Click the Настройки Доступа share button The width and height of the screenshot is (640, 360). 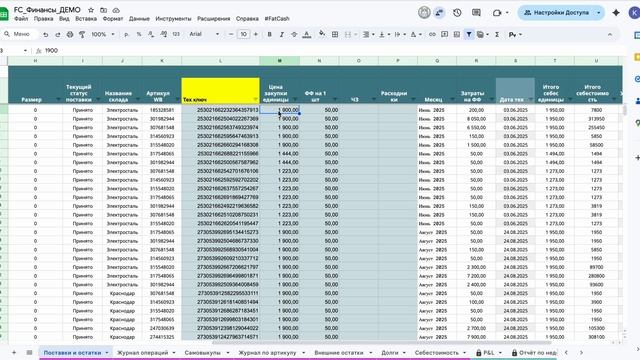pos(557,13)
